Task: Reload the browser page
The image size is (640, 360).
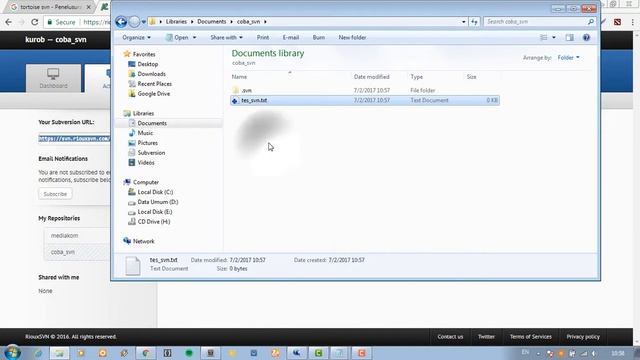Action: [35, 22]
